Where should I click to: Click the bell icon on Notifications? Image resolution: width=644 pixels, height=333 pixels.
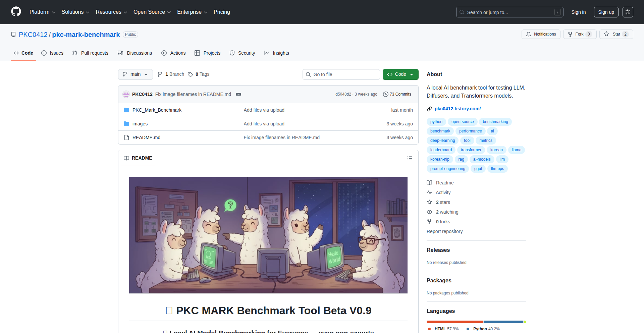pos(529,34)
